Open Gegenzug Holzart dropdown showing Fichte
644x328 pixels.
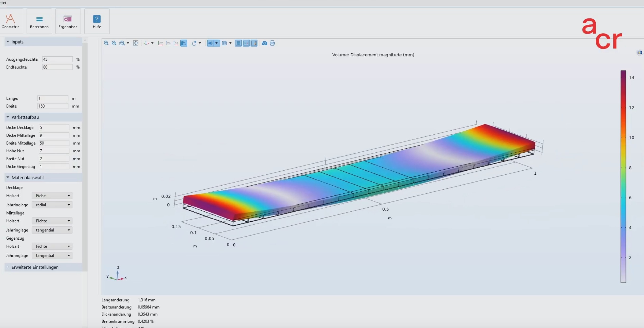pos(52,246)
